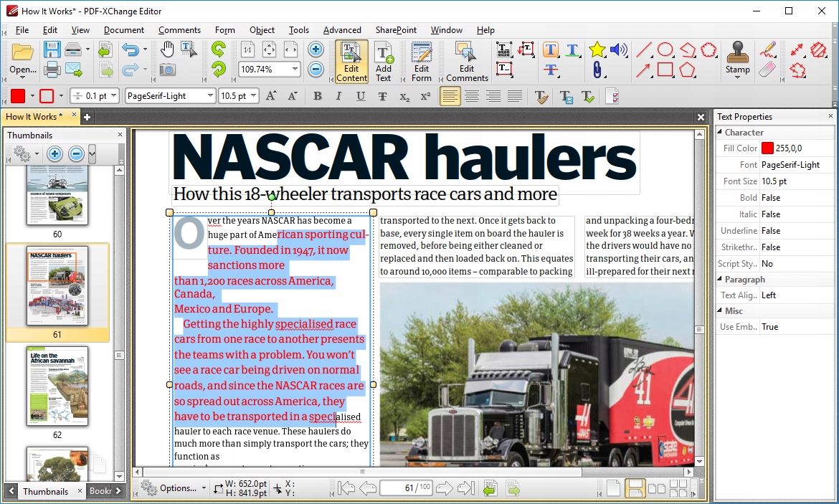Select the Edit Comments tool
The width and height of the screenshot is (839, 504).
pos(467,62)
